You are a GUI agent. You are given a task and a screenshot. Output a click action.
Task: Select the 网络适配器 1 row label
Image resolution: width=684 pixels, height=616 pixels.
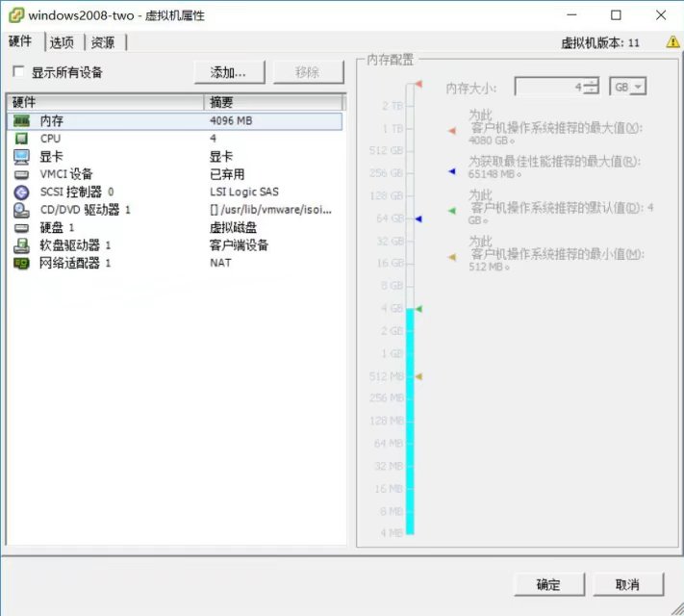[x=75, y=264]
